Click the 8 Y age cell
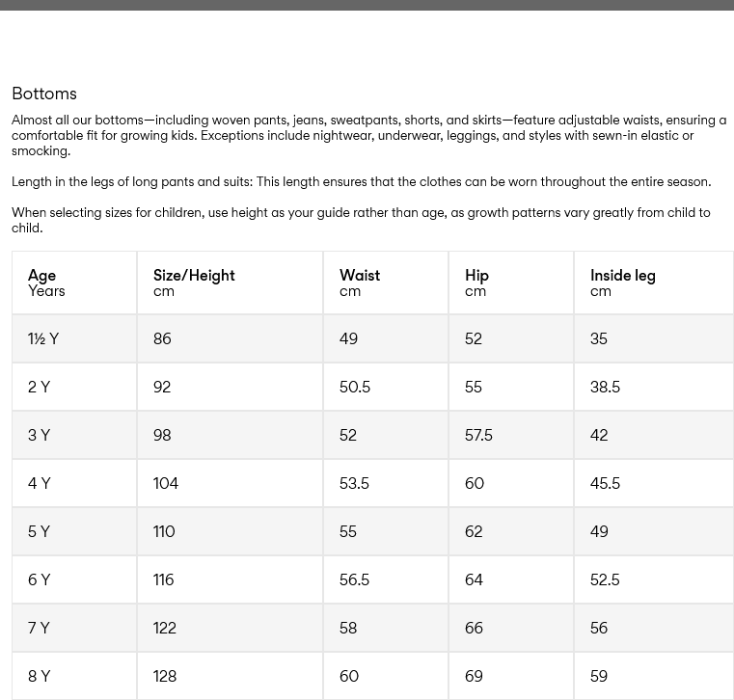 pyautogui.click(x=40, y=676)
